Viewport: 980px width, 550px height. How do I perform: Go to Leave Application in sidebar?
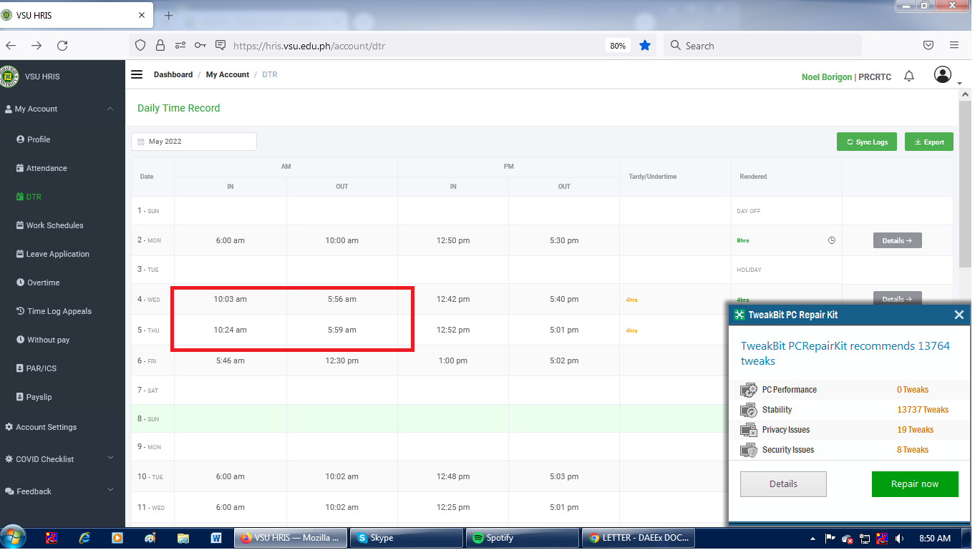(57, 254)
